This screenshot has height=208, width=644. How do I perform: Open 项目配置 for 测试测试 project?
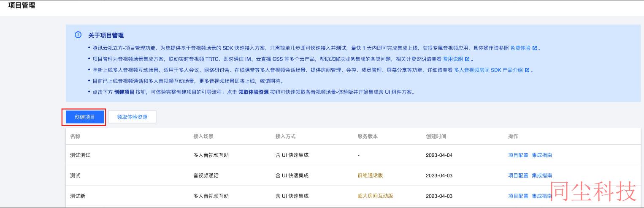[518, 155]
